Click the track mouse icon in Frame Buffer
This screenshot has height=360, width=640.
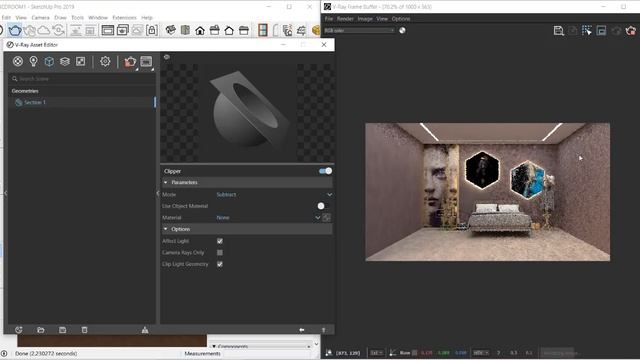coord(587,31)
